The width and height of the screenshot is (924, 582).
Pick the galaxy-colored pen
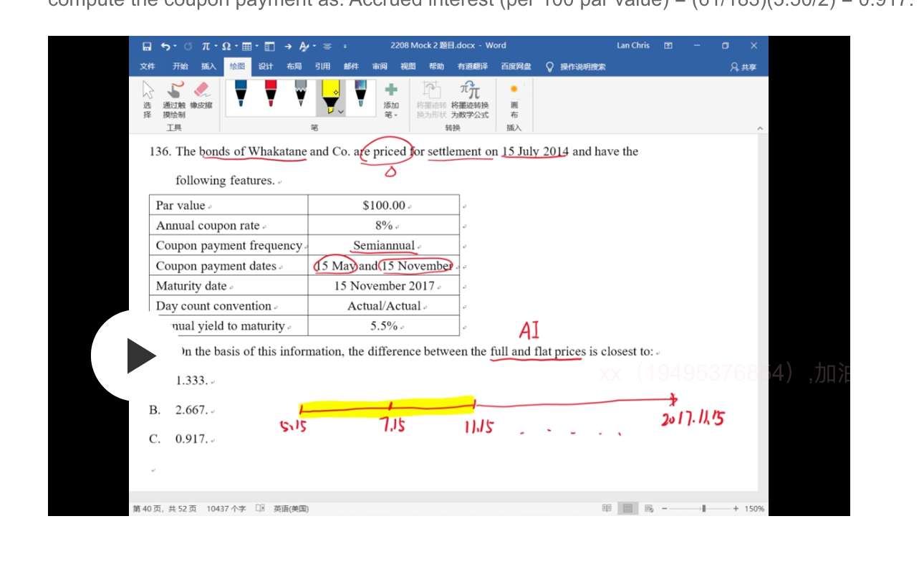point(361,94)
